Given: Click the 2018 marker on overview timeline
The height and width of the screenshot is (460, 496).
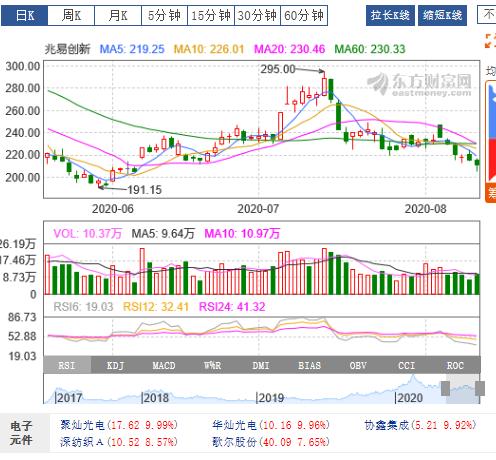Looking at the screenshot, I should point(155,398).
